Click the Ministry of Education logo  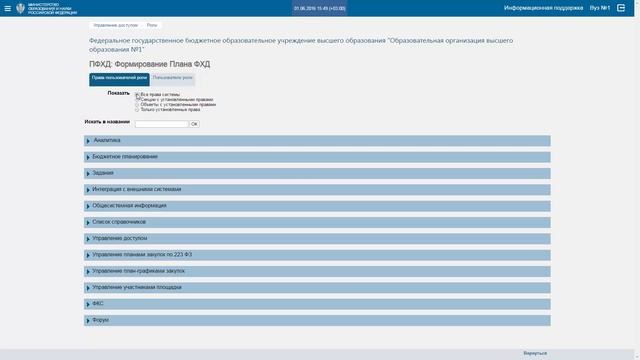coord(46,9)
